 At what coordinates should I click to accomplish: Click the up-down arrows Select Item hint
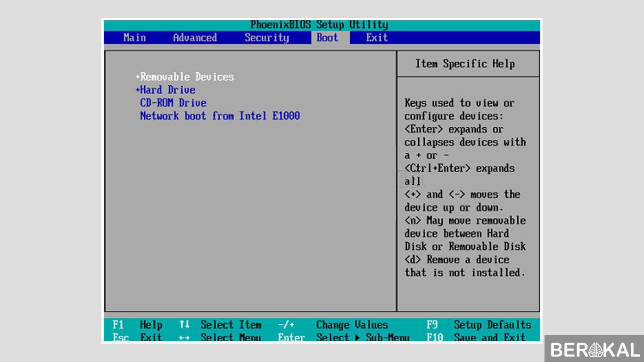coord(220,325)
